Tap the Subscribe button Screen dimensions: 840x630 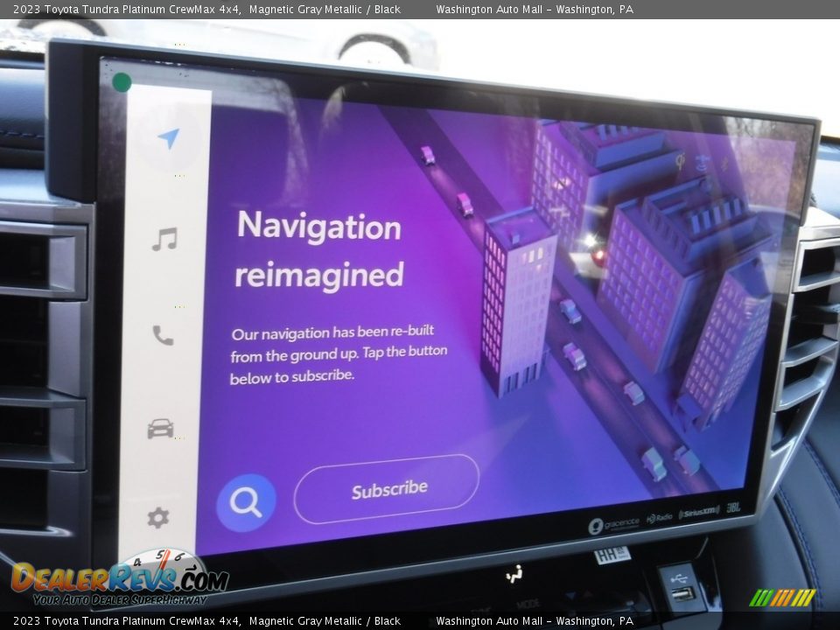[x=387, y=489]
